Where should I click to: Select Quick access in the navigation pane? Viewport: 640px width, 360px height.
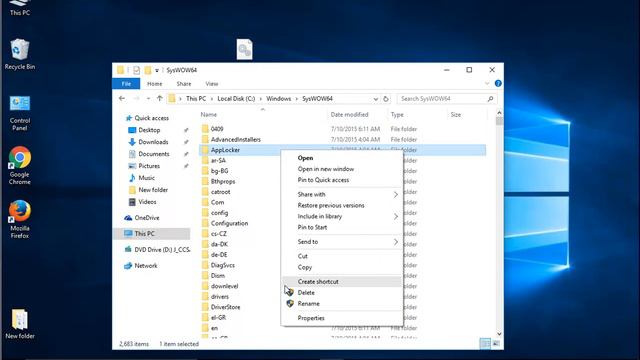coord(147,118)
